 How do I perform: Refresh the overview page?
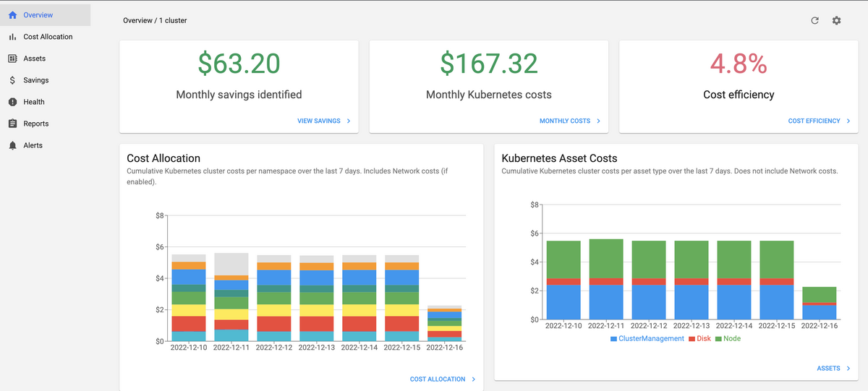coord(814,20)
